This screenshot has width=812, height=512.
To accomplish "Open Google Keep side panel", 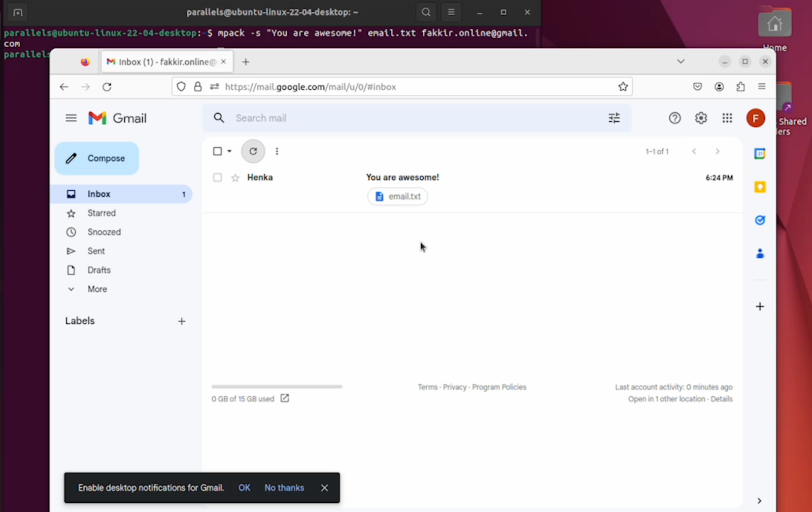I will tap(760, 187).
